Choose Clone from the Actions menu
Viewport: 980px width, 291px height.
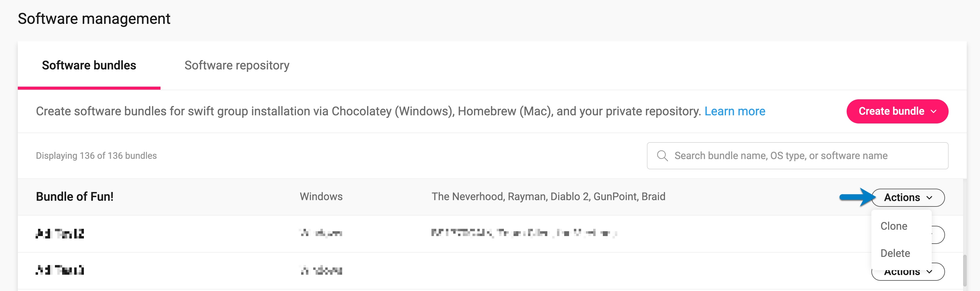point(894,226)
